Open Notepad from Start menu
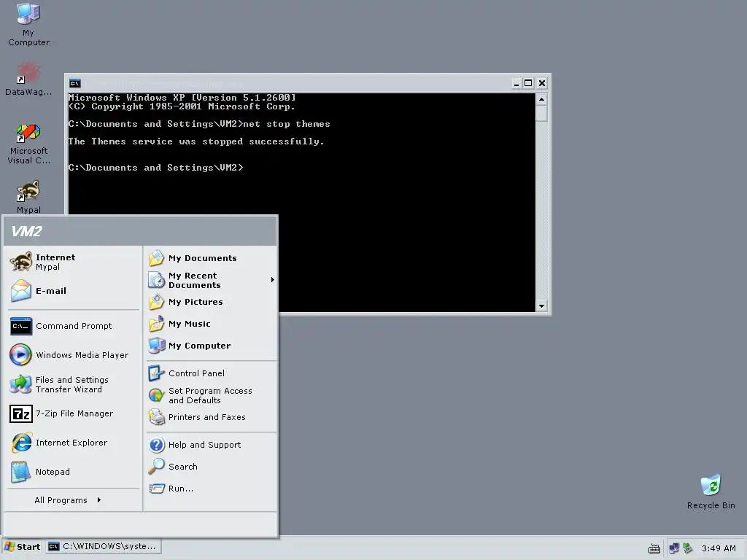Viewport: 747px width, 560px height. point(74,472)
